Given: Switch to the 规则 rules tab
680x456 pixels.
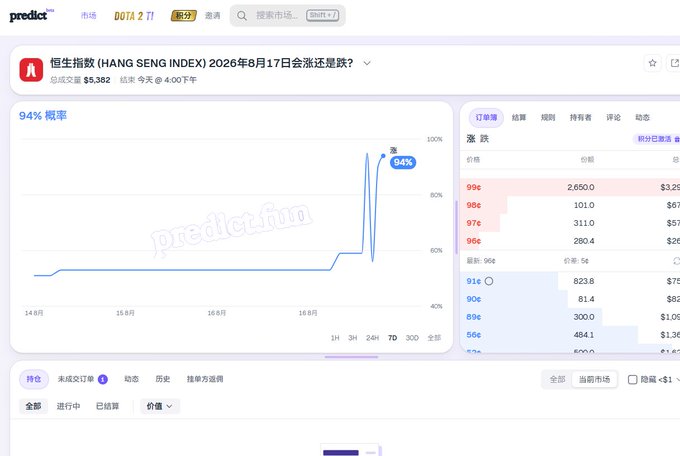Looking at the screenshot, I should click(x=548, y=118).
